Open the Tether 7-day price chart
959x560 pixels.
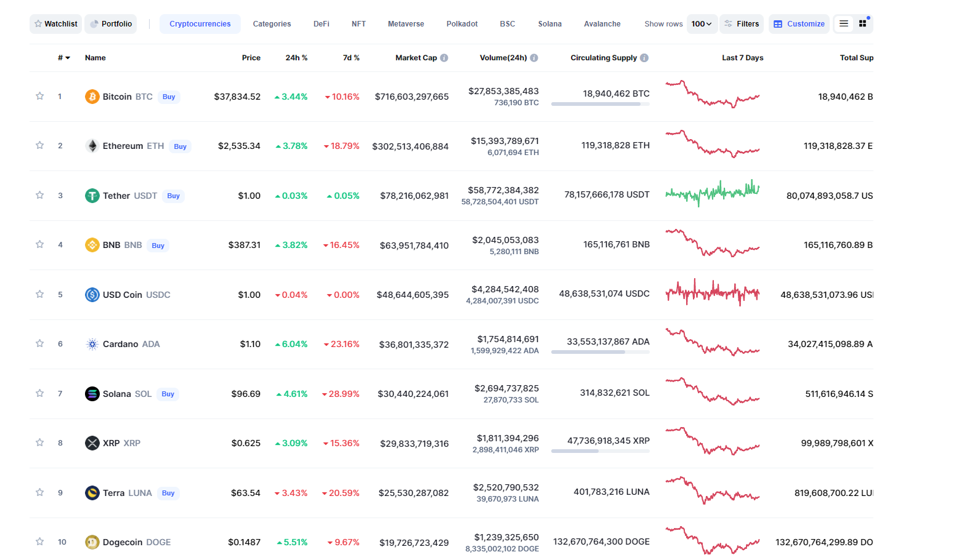(713, 193)
